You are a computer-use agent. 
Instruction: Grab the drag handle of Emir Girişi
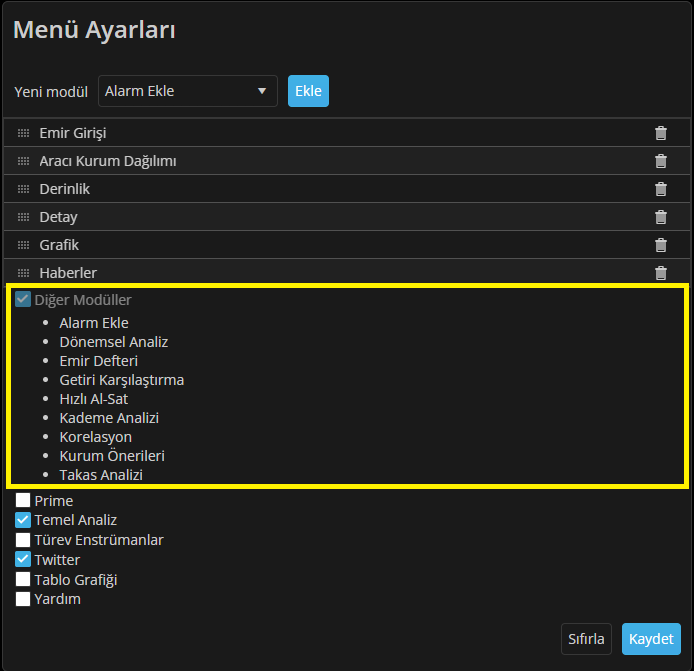pyautogui.click(x=23, y=133)
